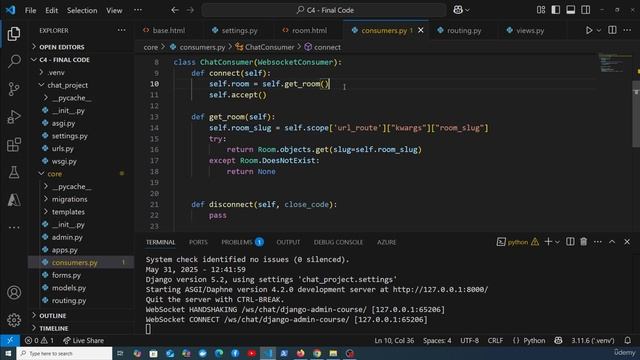
Task: Toggle the bottom panel visibility
Action: [x=571, y=10]
